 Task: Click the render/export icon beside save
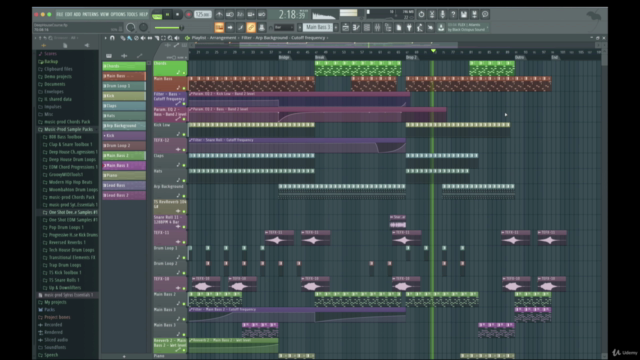click(x=474, y=14)
